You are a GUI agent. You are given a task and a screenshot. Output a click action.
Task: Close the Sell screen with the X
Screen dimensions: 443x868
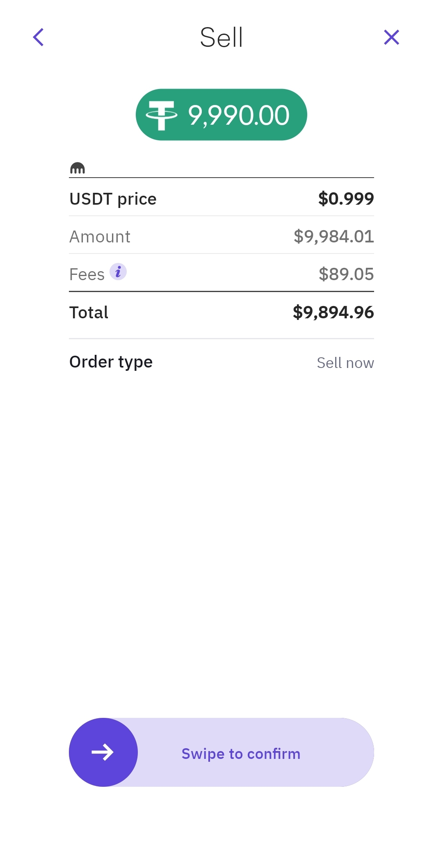[x=391, y=37]
